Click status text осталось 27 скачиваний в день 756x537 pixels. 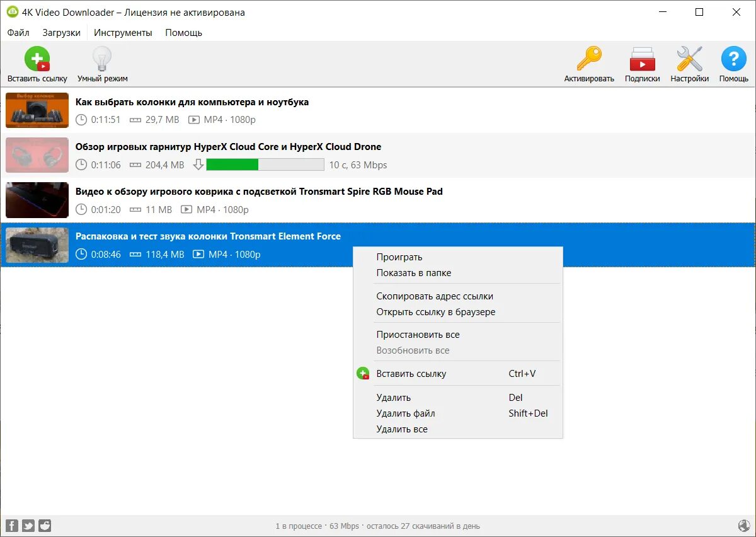(423, 526)
